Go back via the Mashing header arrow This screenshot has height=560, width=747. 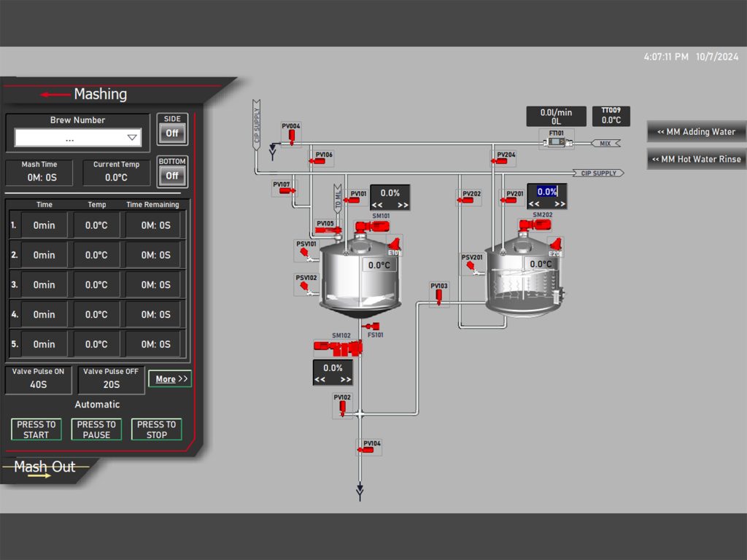pyautogui.click(x=55, y=94)
